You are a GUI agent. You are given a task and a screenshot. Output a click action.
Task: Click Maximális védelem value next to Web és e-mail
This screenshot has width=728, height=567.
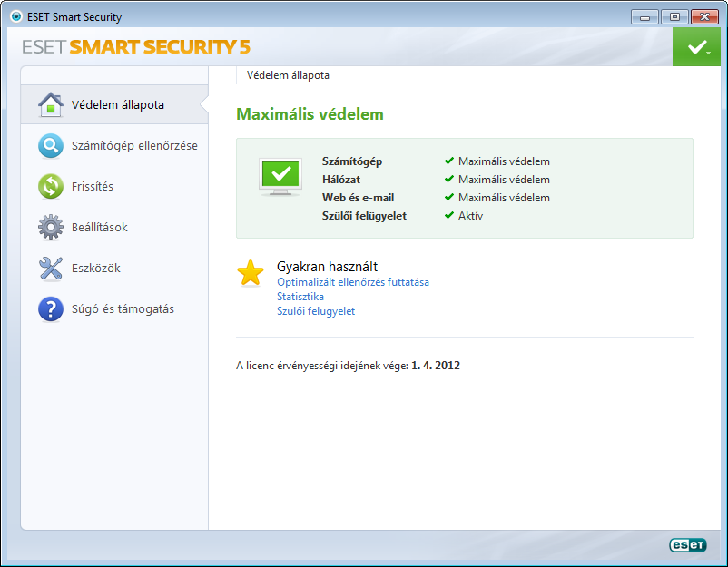(504, 198)
